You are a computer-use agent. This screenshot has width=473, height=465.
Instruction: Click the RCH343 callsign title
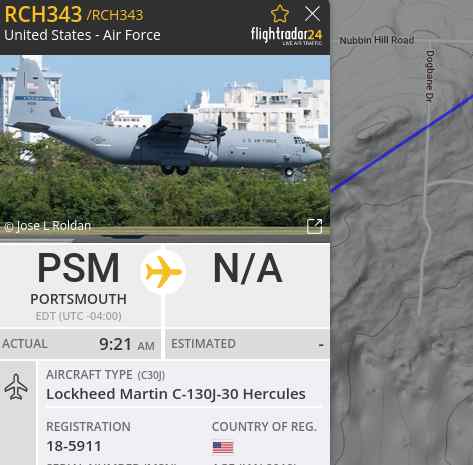(x=43, y=15)
